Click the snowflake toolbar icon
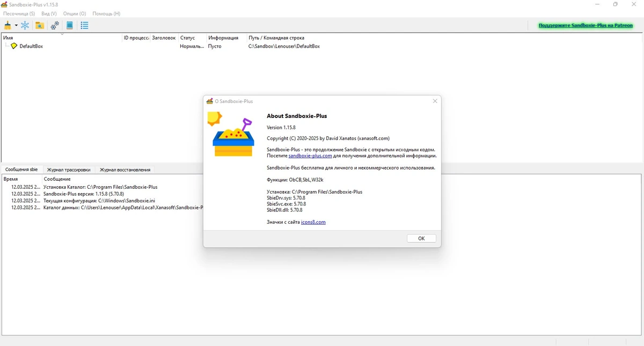The width and height of the screenshot is (644, 346). coord(25,25)
